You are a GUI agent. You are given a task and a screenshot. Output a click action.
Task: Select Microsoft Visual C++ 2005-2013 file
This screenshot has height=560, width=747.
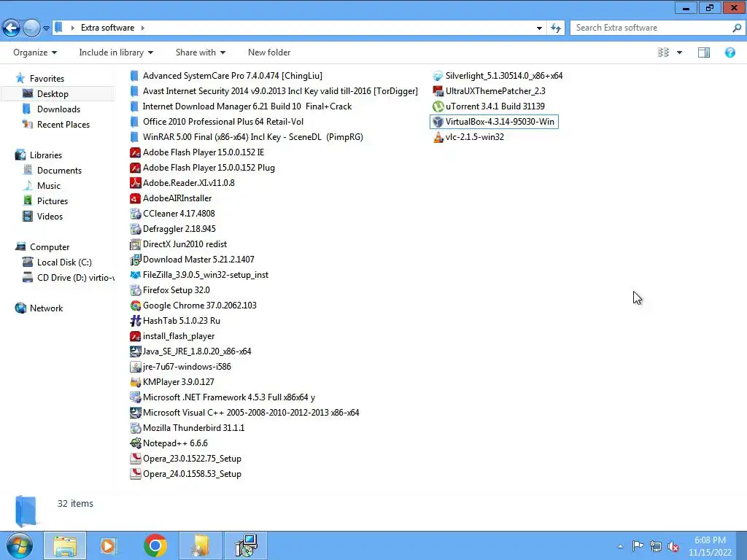[244, 413]
